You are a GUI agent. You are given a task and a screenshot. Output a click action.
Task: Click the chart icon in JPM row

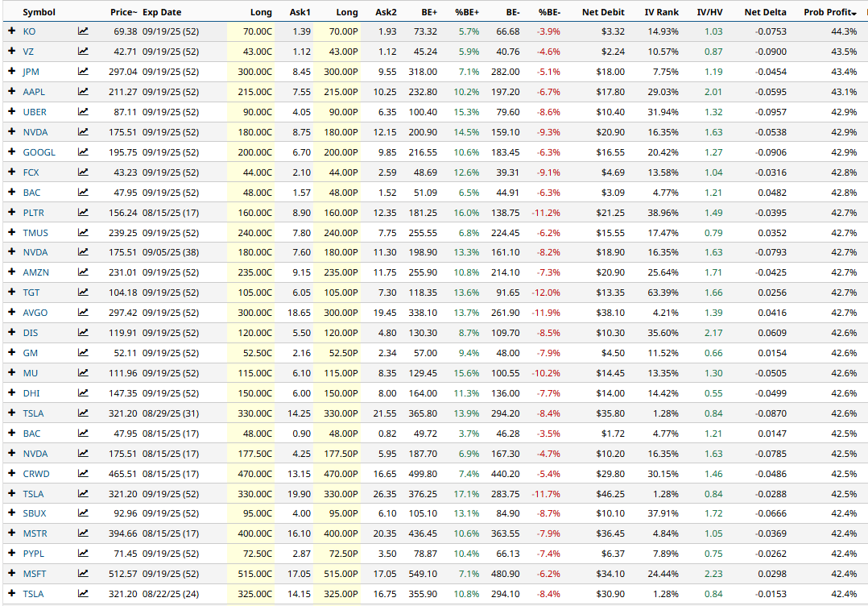pyautogui.click(x=83, y=72)
